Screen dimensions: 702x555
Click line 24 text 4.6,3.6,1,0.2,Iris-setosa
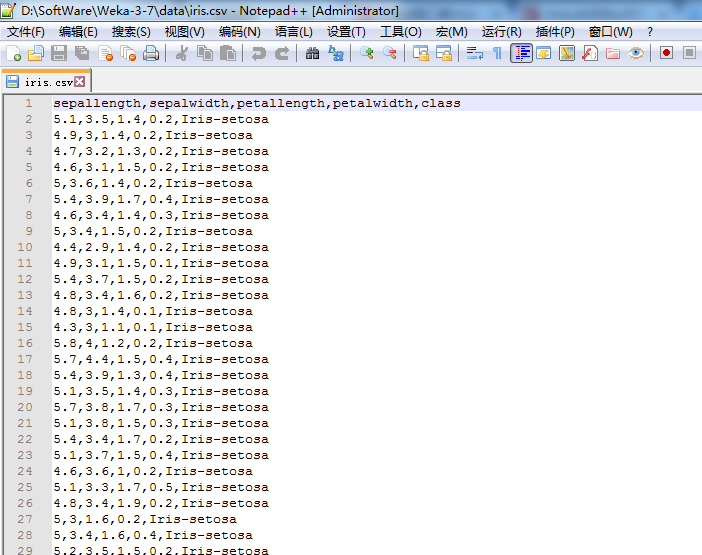click(x=153, y=471)
